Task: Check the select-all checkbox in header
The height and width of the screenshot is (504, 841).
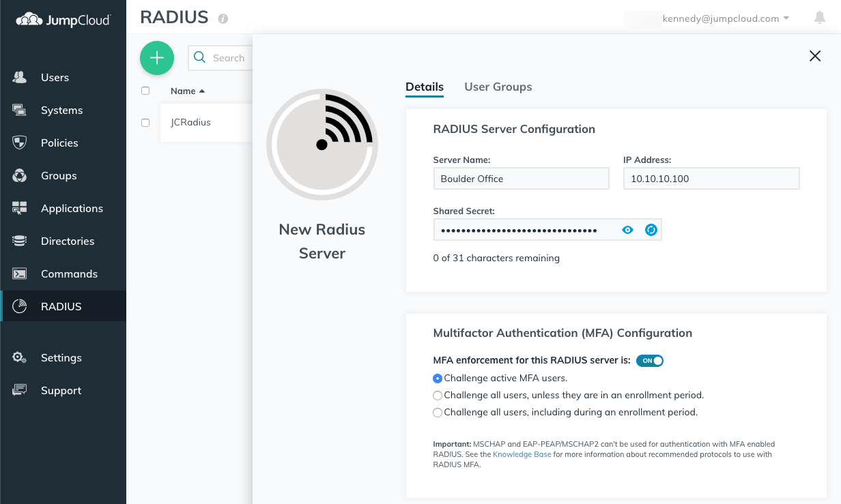Action: pos(145,91)
